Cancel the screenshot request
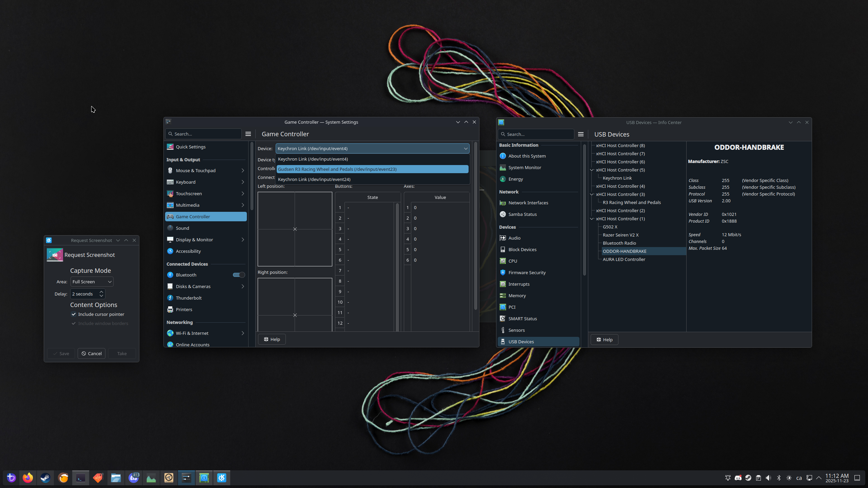This screenshot has width=868, height=488. click(91, 353)
